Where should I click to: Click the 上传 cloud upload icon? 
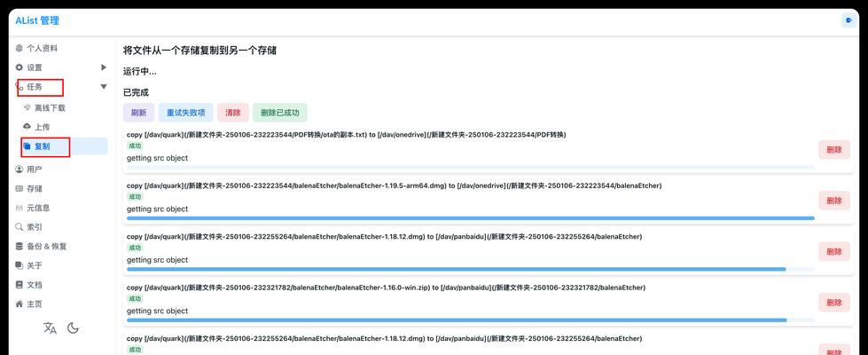pos(27,127)
